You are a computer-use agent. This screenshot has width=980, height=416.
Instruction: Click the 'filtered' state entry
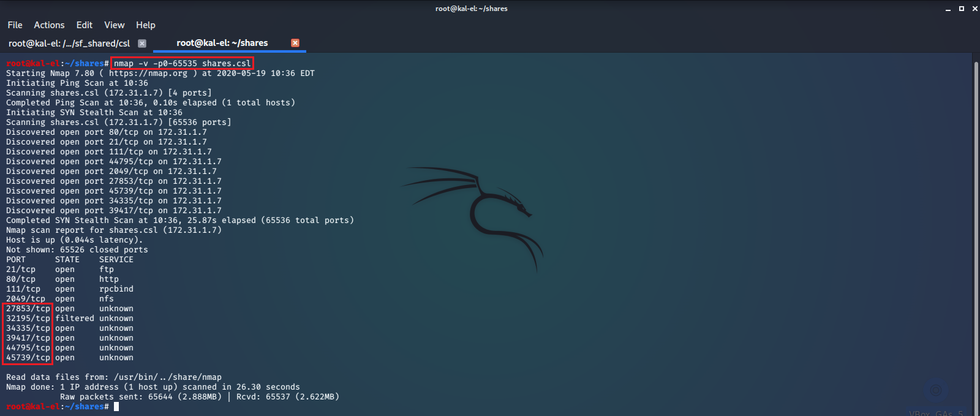75,318
